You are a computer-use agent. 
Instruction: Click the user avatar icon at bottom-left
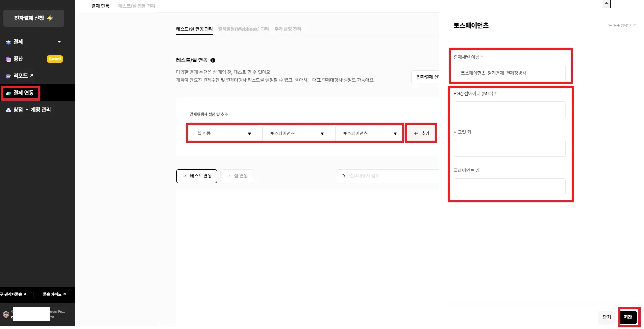pyautogui.click(x=6, y=314)
